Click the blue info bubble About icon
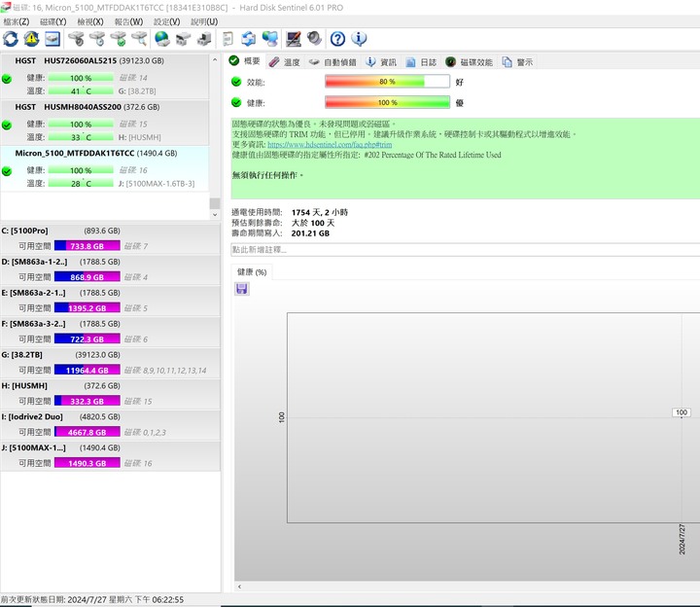This screenshot has width=700, height=607. (359, 39)
